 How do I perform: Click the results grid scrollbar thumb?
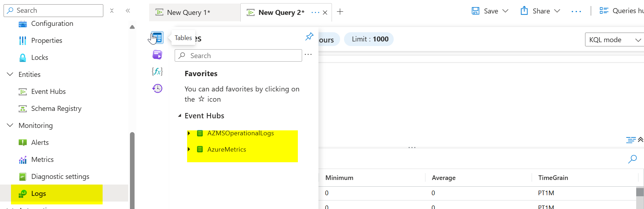pos(640,192)
